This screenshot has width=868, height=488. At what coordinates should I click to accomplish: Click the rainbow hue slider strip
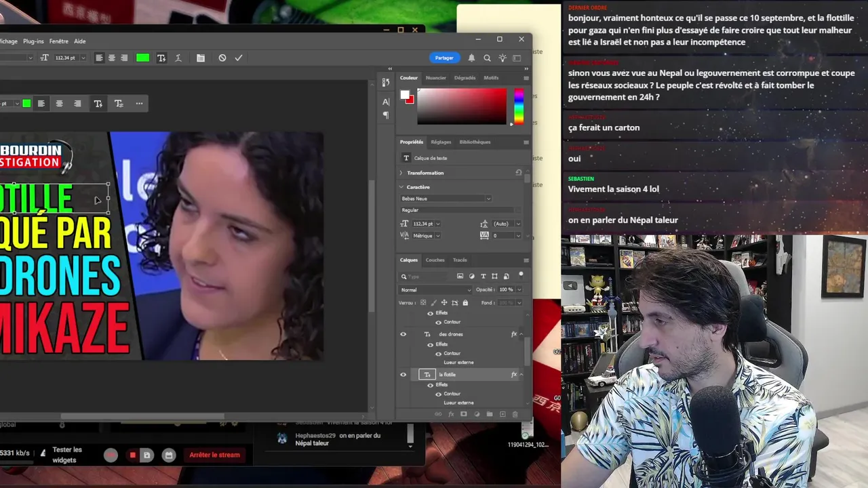click(x=519, y=106)
